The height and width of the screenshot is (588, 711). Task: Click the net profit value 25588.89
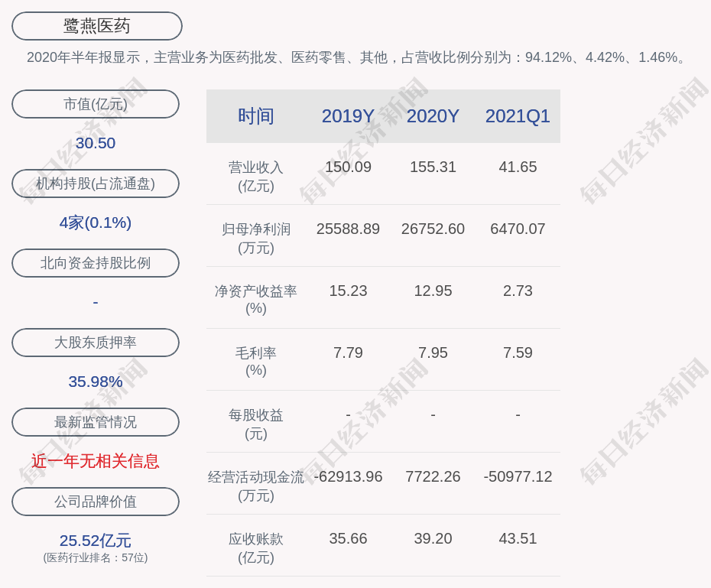348,229
